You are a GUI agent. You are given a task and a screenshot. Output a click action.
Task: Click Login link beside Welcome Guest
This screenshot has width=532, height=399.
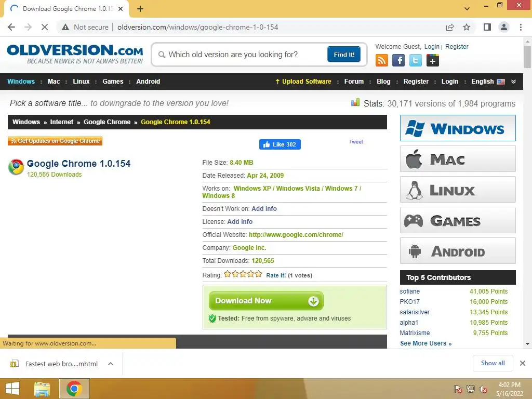[432, 46]
